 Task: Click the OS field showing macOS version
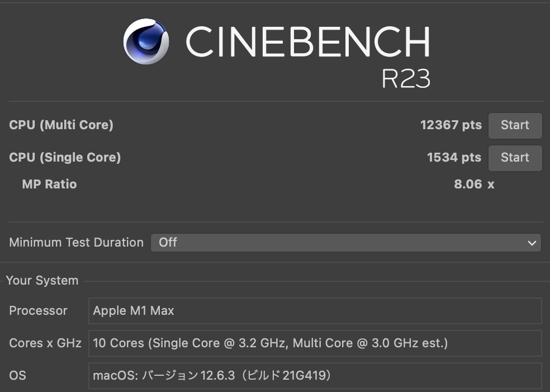point(315,375)
